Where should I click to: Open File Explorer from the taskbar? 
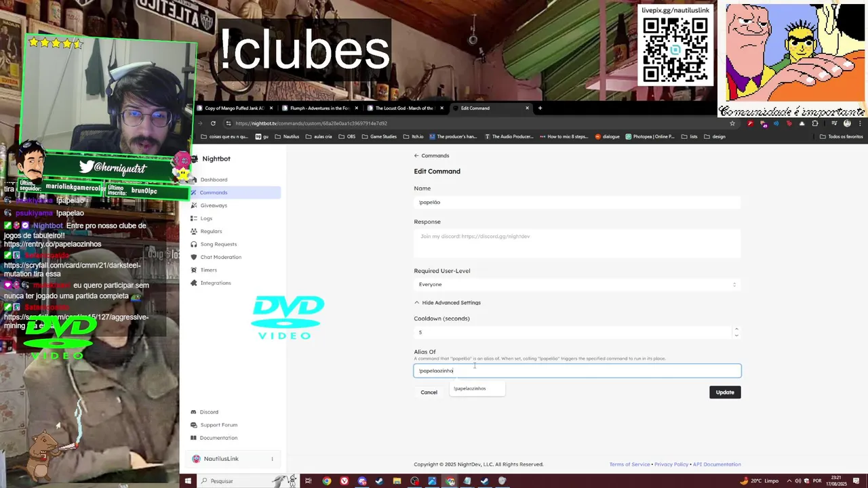397,481
